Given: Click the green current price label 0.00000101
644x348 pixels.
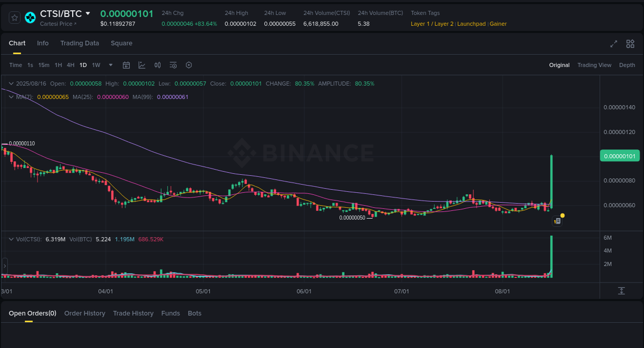Looking at the screenshot, I should (620, 155).
